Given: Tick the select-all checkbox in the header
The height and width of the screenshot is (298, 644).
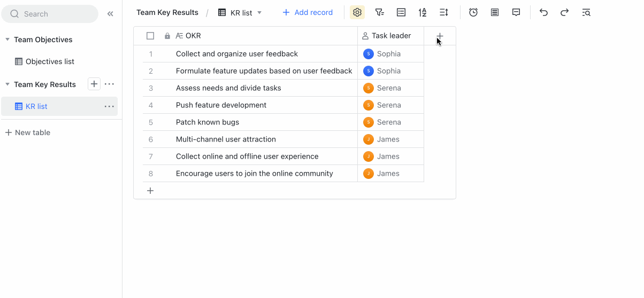Looking at the screenshot, I should coord(150,36).
